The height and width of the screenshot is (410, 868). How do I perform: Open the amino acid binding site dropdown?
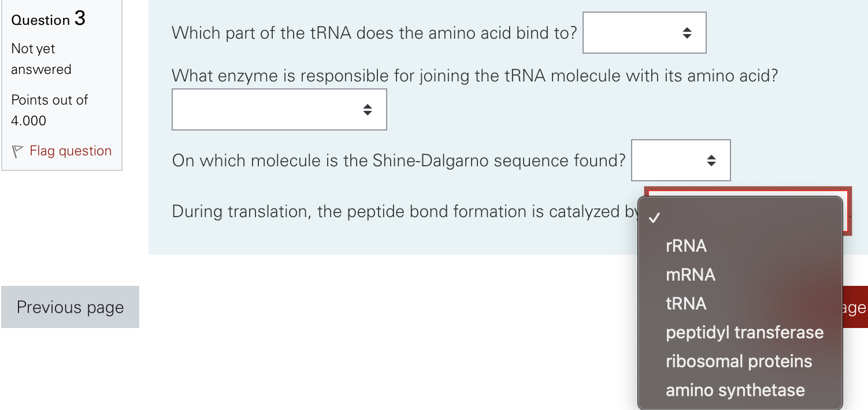click(x=644, y=33)
